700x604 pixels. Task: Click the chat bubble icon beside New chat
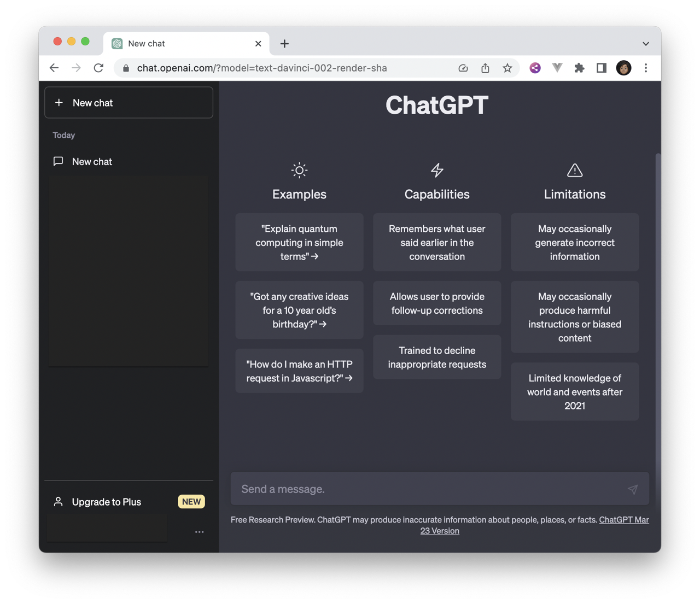(59, 162)
